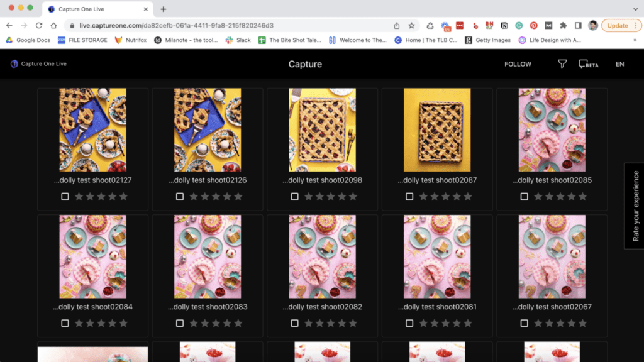
Task: Open the Getty Images bookmark
Action: 487,40
